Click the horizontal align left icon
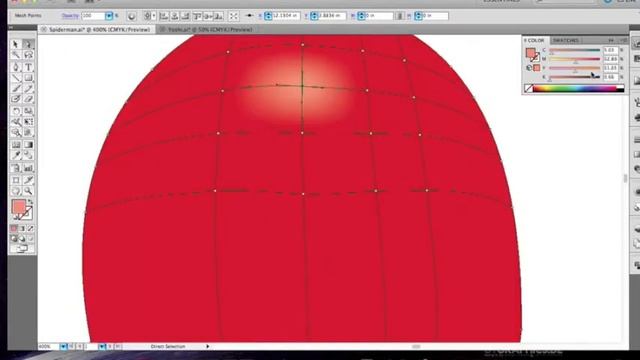Viewport: 640px width, 360px height. [164, 16]
